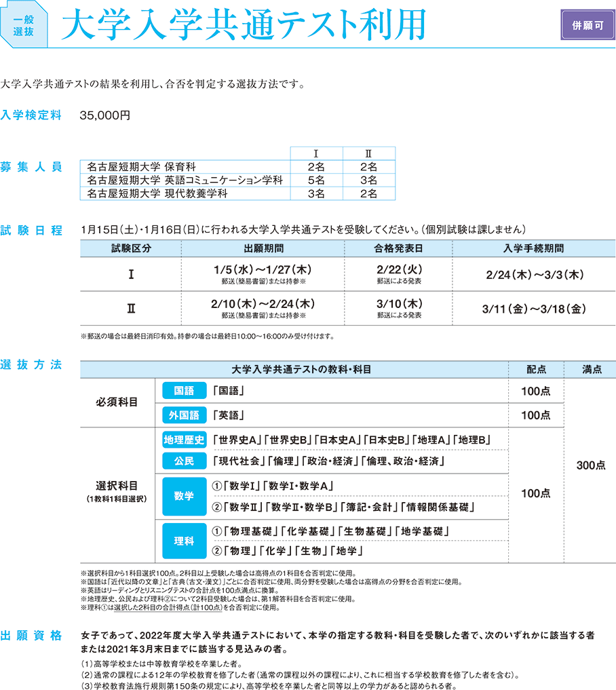
Task: Click the 一般選抜 label badge
Action: coord(24,25)
